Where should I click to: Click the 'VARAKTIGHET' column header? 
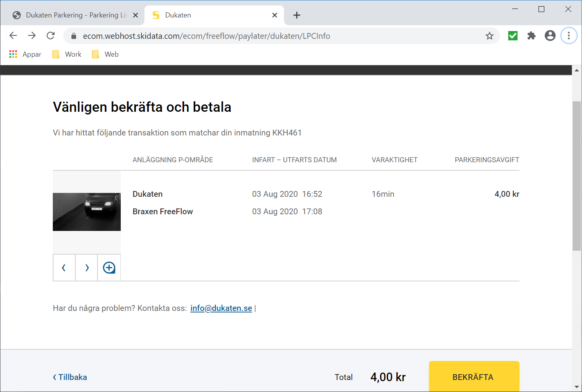[394, 160]
